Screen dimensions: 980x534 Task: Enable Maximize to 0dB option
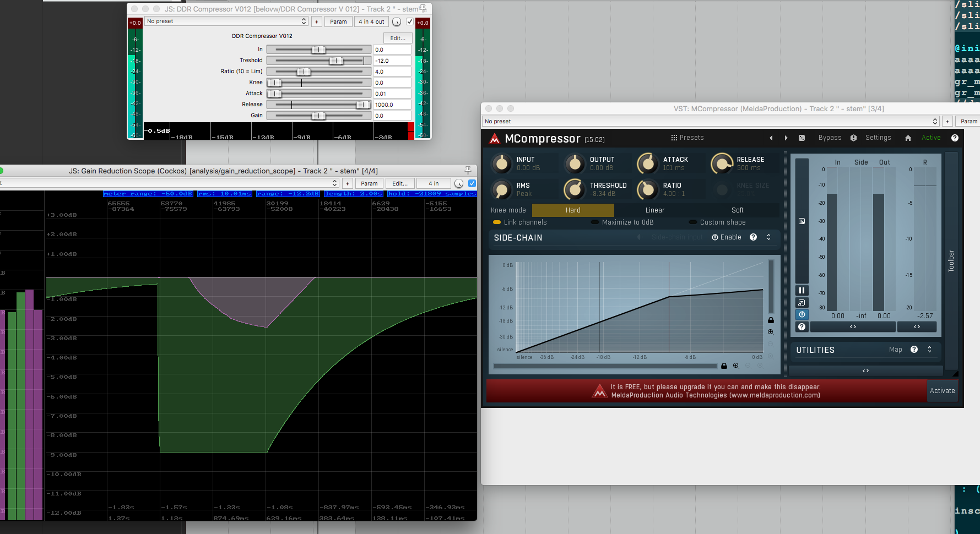pos(622,222)
